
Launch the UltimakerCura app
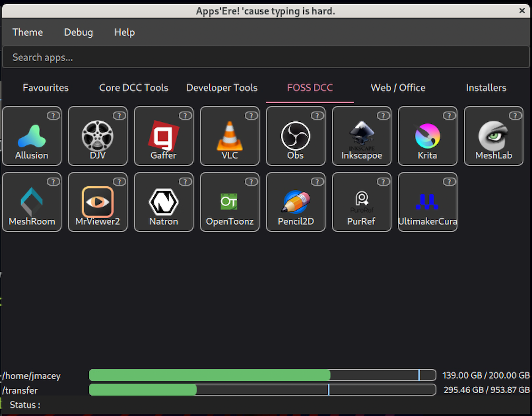click(427, 203)
